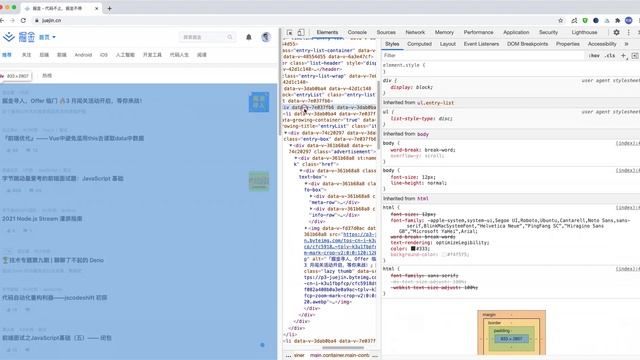Open the Properties pane tab
This screenshot has height=360, width=640.
coord(568,44)
